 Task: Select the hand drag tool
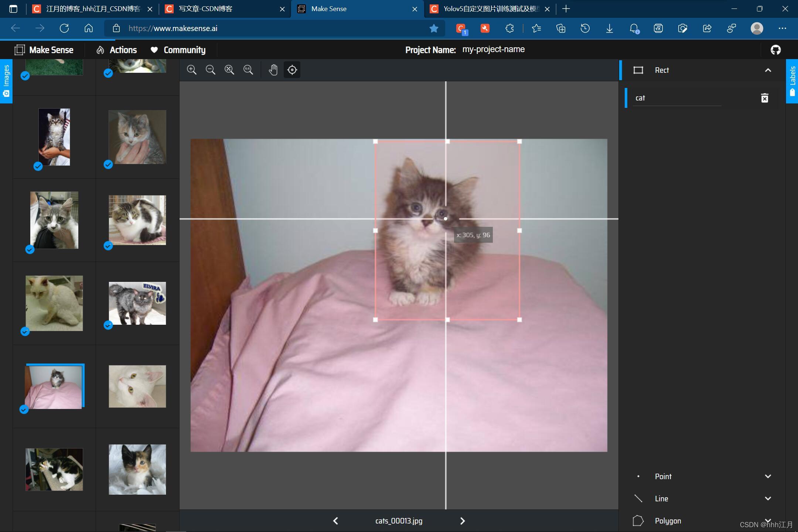[273, 70]
